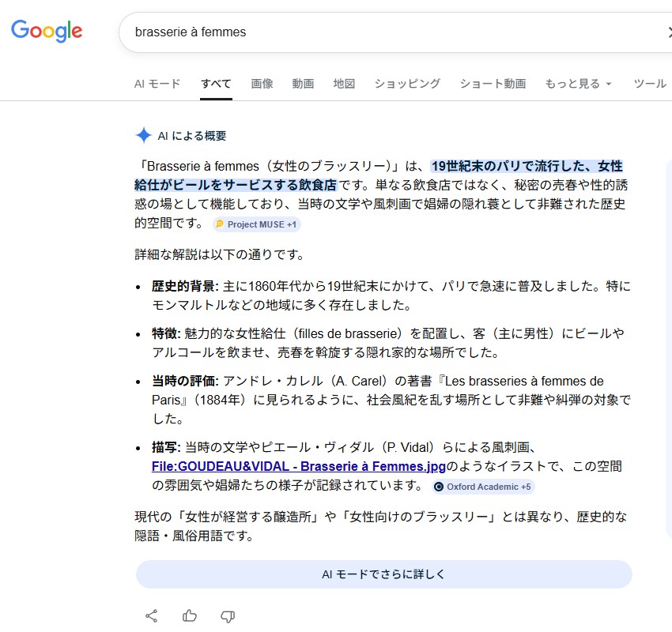
Task: Open the ショート動画 tab
Action: 493,84
